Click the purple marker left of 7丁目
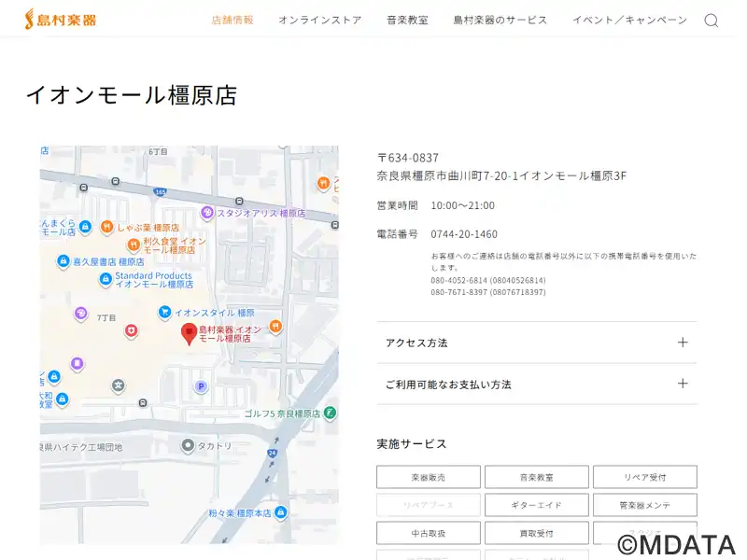747x560 pixels. click(x=81, y=314)
